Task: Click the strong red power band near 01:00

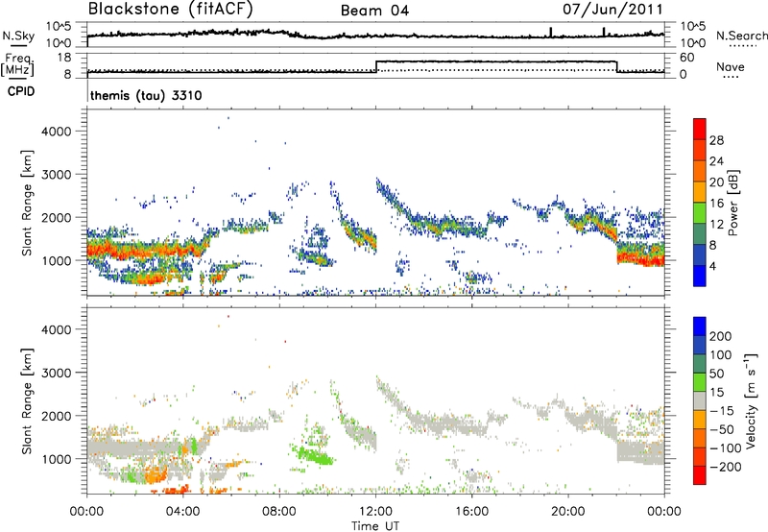Action: (x=111, y=251)
